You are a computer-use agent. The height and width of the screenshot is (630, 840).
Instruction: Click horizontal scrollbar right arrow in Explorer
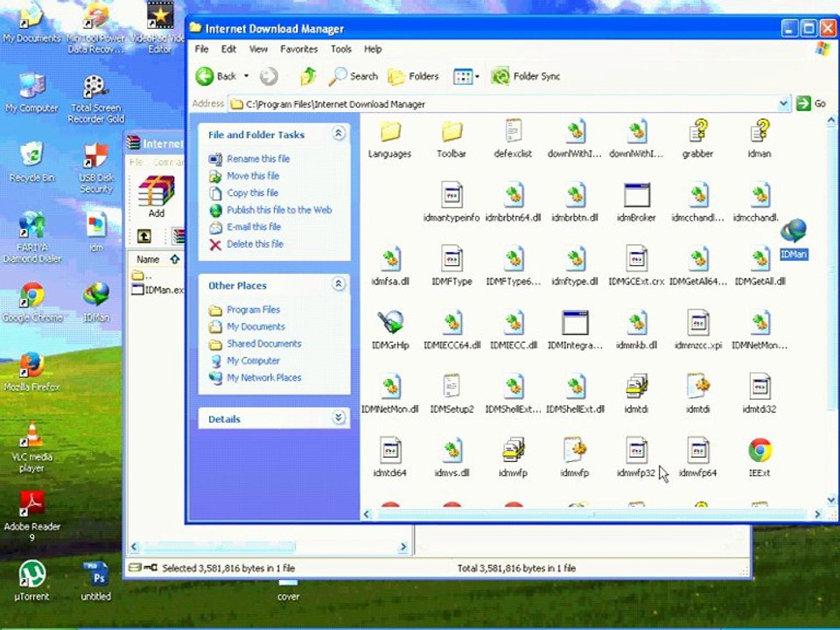tap(817, 514)
